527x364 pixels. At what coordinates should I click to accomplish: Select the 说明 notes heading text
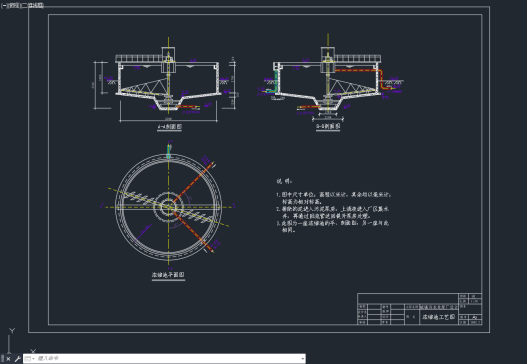[x=284, y=181]
